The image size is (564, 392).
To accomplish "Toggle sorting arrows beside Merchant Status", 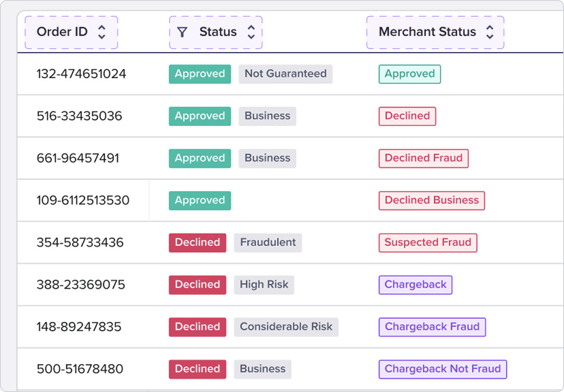I will [490, 32].
